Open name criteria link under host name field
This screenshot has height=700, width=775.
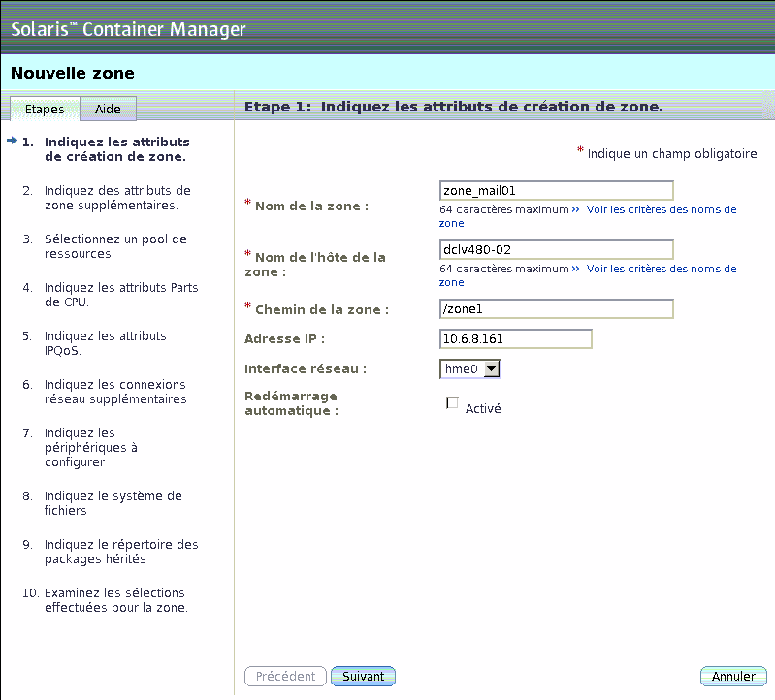click(x=662, y=269)
